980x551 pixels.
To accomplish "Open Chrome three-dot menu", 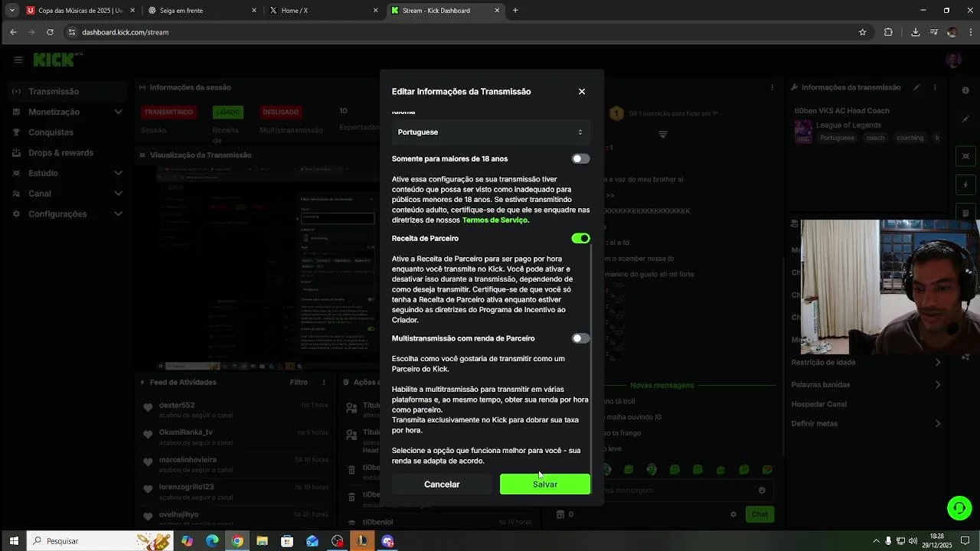I will (x=971, y=32).
